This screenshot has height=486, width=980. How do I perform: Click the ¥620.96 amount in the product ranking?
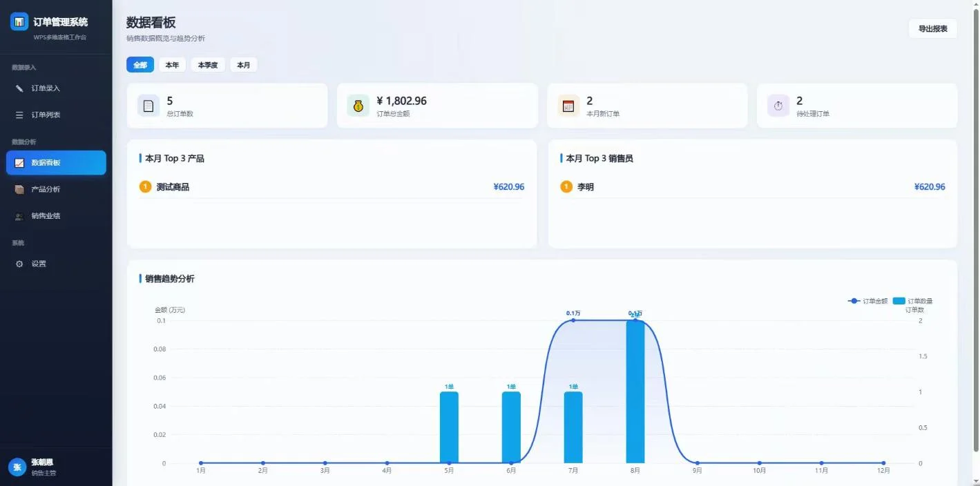coord(509,187)
